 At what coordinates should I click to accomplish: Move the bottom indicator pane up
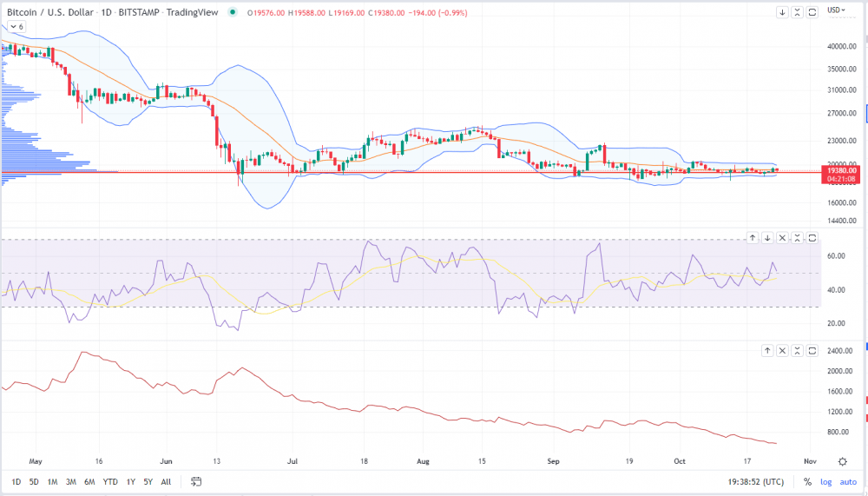coord(767,350)
